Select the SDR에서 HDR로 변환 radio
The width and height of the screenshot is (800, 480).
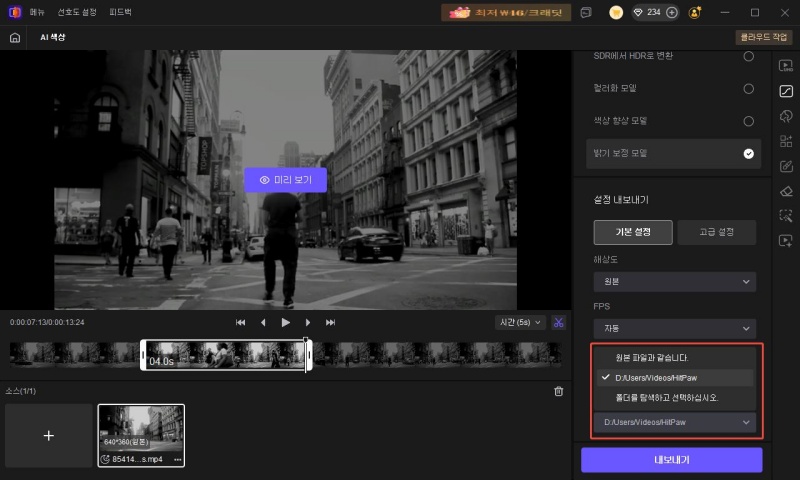tap(748, 56)
